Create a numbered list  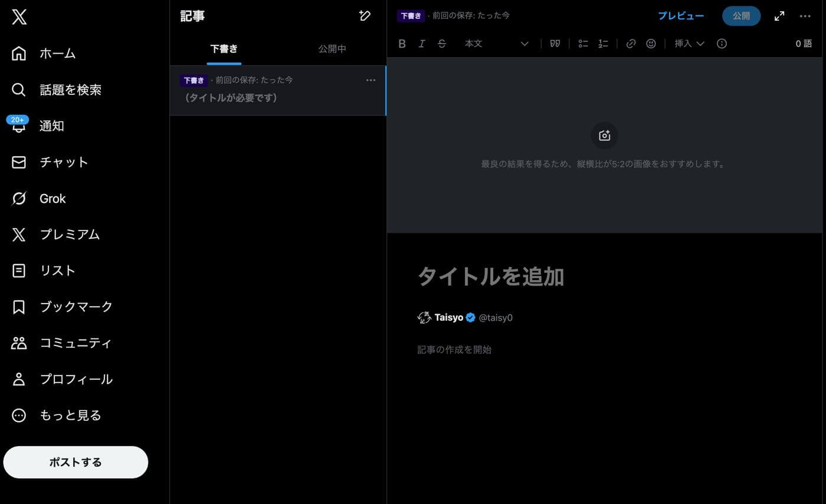[602, 43]
